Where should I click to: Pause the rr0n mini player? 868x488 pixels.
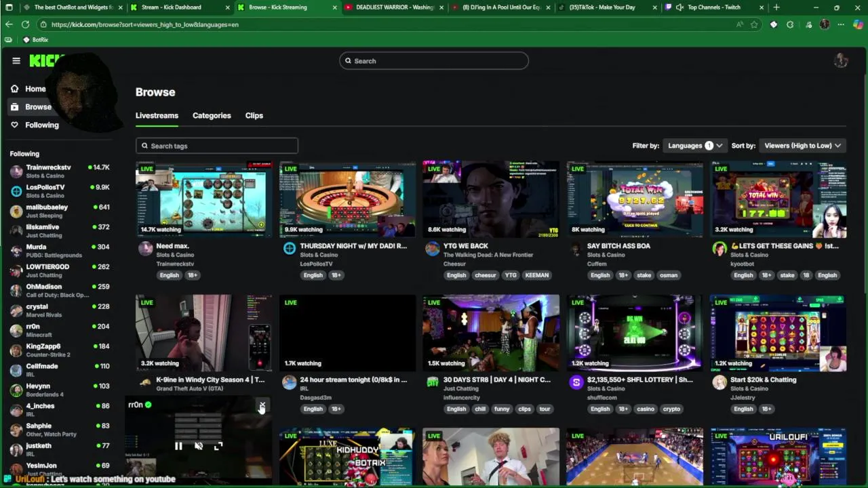point(178,446)
